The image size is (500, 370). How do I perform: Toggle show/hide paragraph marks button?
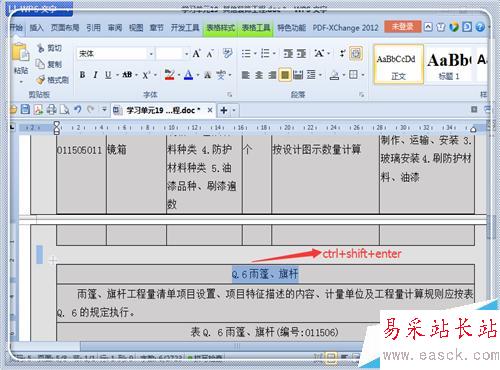click(x=356, y=54)
